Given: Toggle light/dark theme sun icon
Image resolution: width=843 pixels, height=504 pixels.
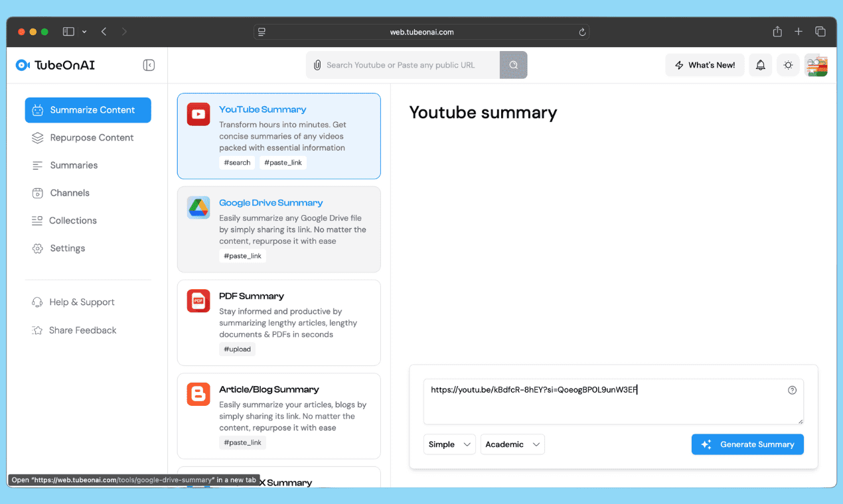Looking at the screenshot, I should 788,65.
